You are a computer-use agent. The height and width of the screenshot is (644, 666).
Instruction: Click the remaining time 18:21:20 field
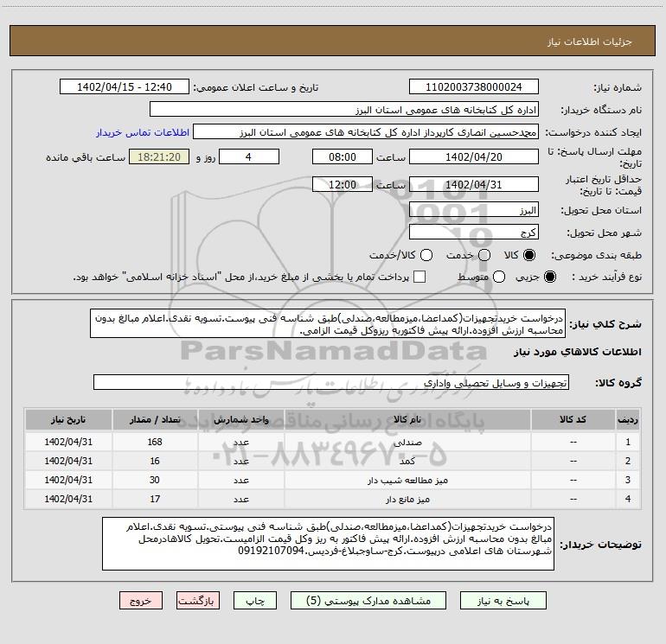coord(159,156)
